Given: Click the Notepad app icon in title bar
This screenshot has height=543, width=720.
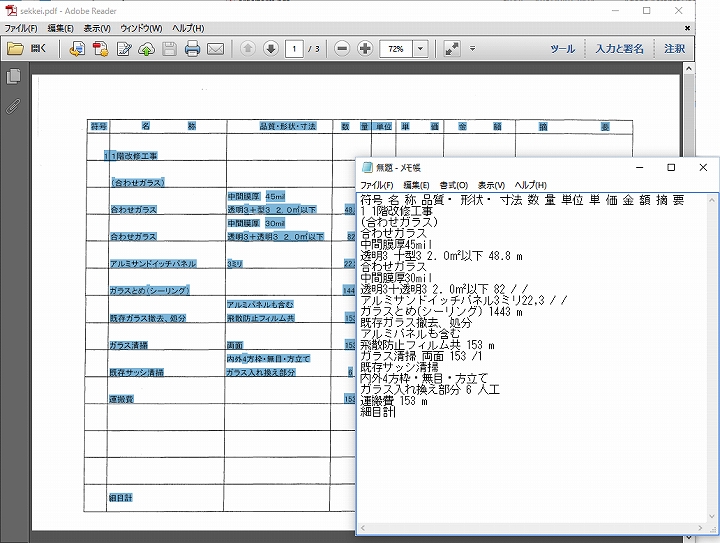Looking at the screenshot, I should (367, 168).
